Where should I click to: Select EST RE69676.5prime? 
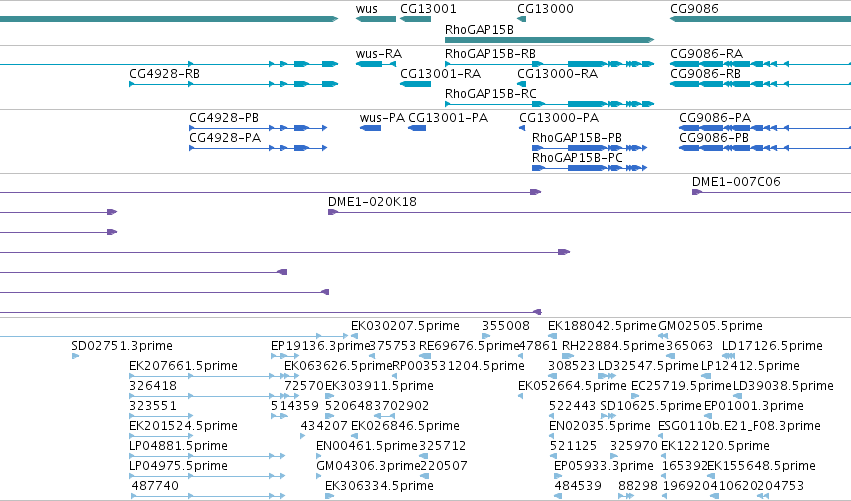pos(469,346)
